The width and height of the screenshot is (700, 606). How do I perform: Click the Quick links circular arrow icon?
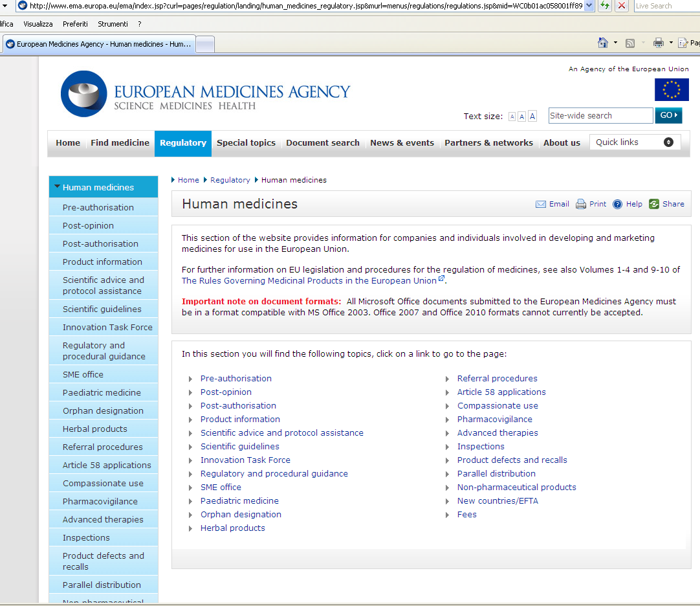[x=668, y=142]
